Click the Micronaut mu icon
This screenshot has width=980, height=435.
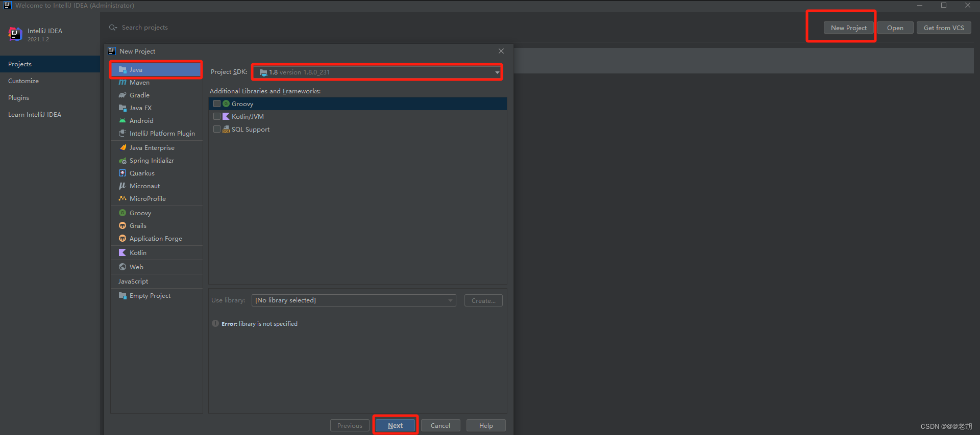pyautogui.click(x=122, y=186)
